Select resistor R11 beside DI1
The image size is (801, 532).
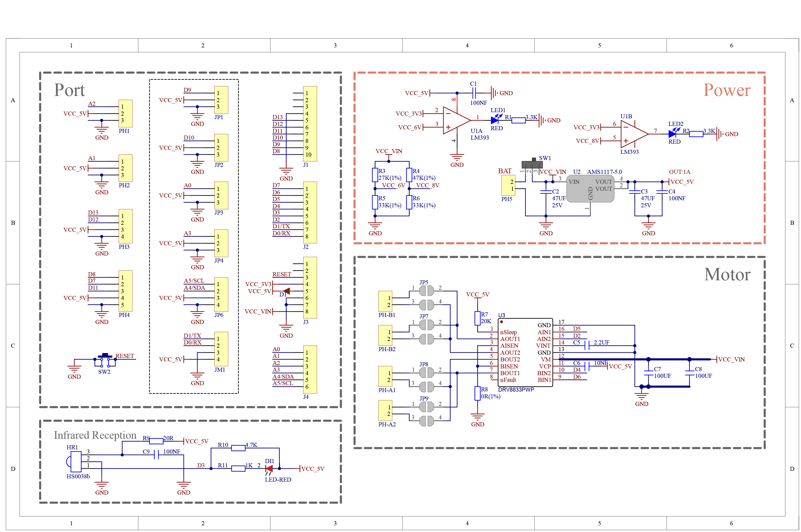click(238, 469)
